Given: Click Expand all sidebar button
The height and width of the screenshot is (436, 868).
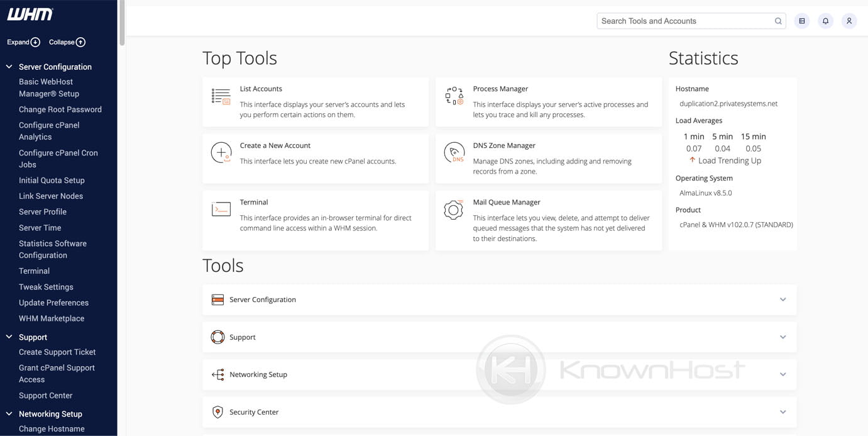Looking at the screenshot, I should 23,42.
